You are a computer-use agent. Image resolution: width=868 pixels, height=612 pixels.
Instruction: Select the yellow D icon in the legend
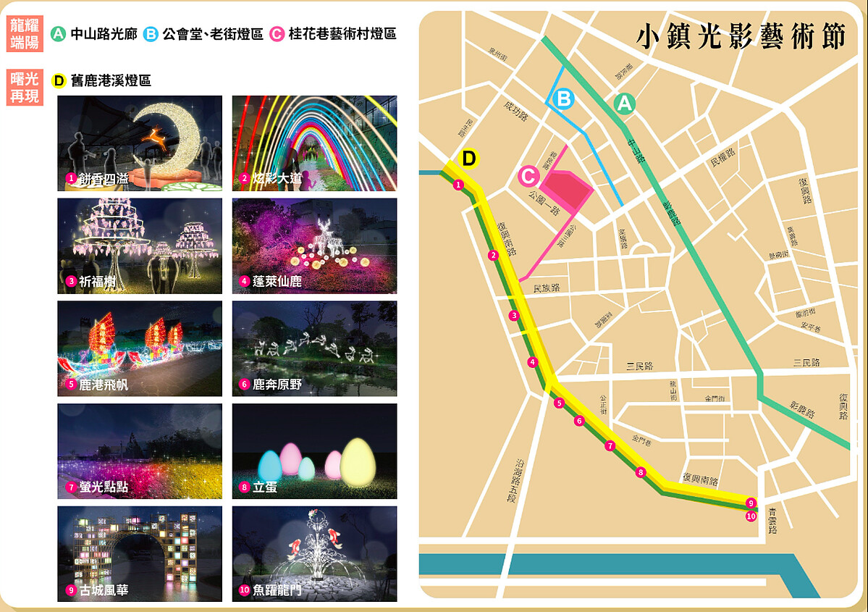[59, 80]
